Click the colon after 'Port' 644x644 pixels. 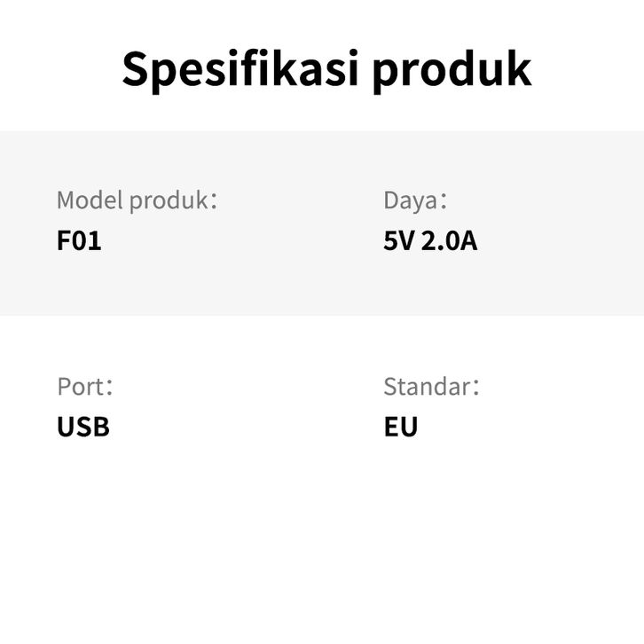coord(109,389)
